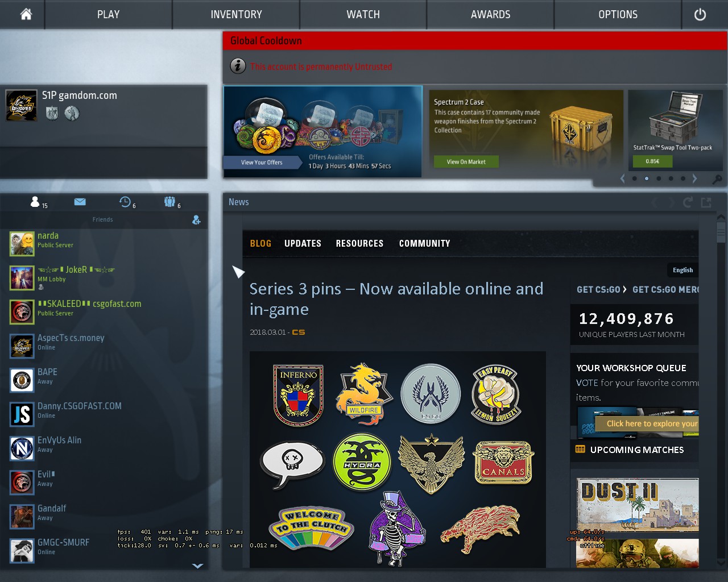Screen dimensions: 728x582
Task: Click the News panel vertical scrollbar thumb
Action: pyautogui.click(x=721, y=232)
